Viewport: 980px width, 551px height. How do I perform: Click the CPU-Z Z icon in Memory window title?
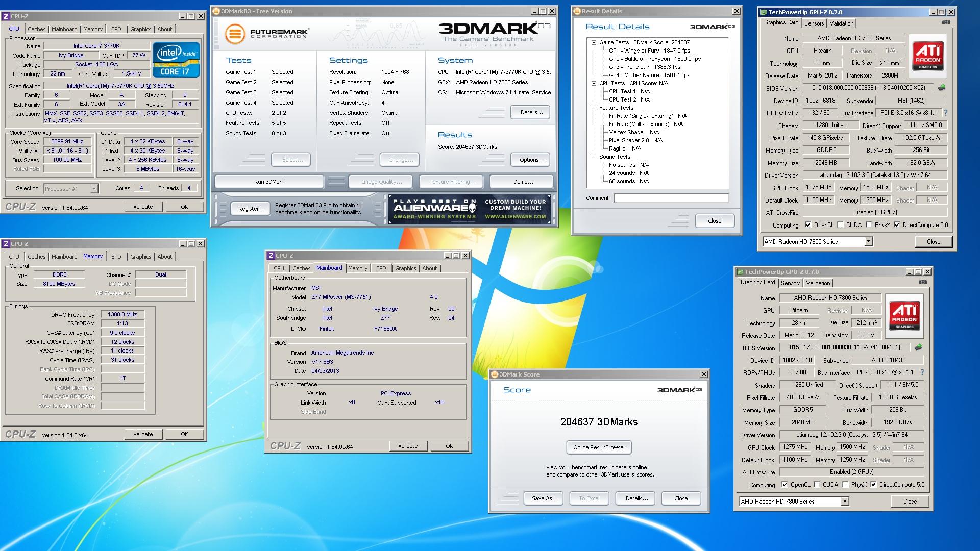coord(6,244)
